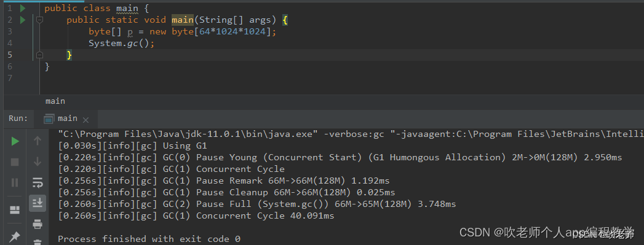Run main method from line 2 gutter
This screenshot has width=644, height=245.
pos(23,20)
